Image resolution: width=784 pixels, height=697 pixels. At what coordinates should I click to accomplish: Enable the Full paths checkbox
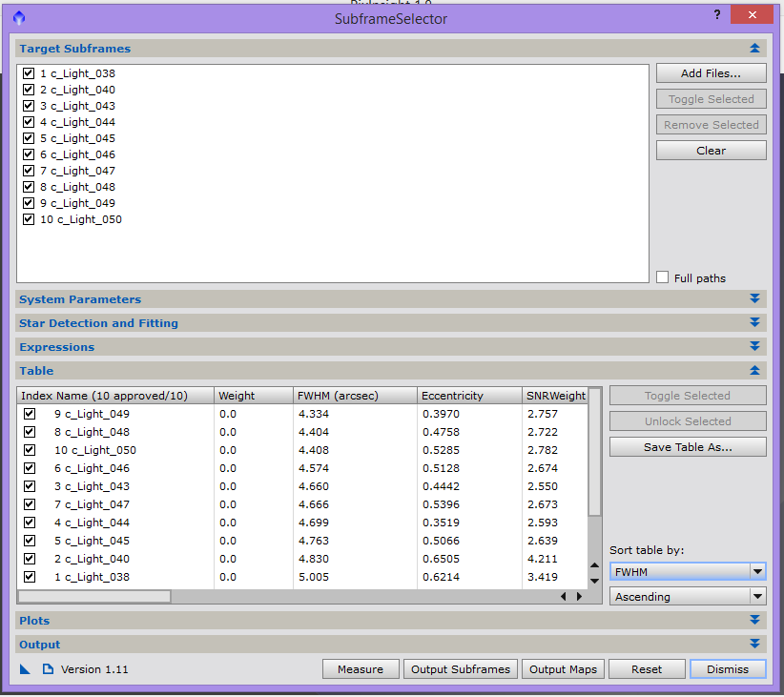point(663,277)
